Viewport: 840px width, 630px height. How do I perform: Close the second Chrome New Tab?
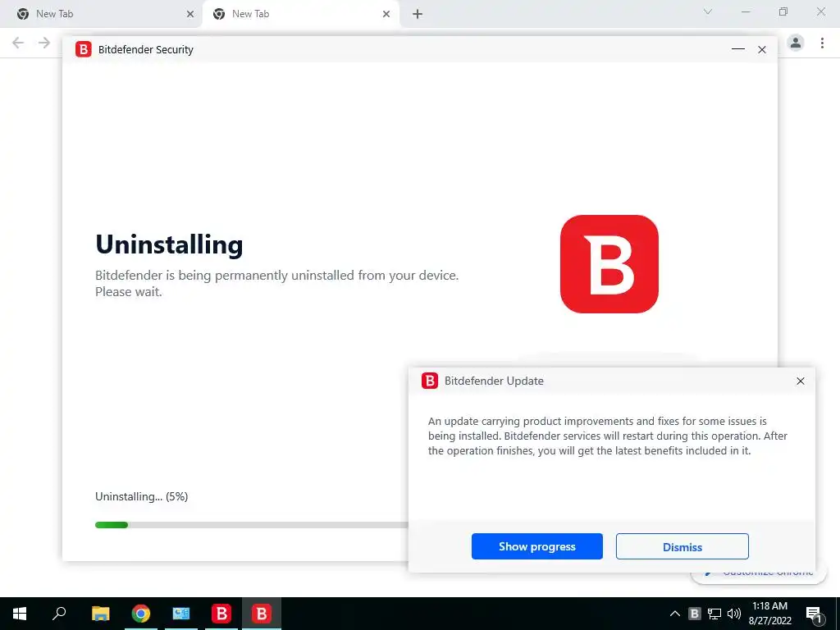pyautogui.click(x=386, y=14)
